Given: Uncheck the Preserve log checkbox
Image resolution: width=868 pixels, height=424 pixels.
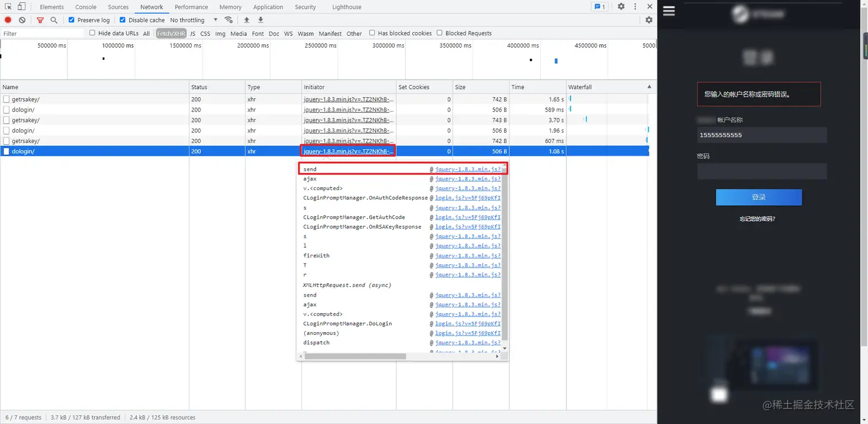Looking at the screenshot, I should point(72,20).
